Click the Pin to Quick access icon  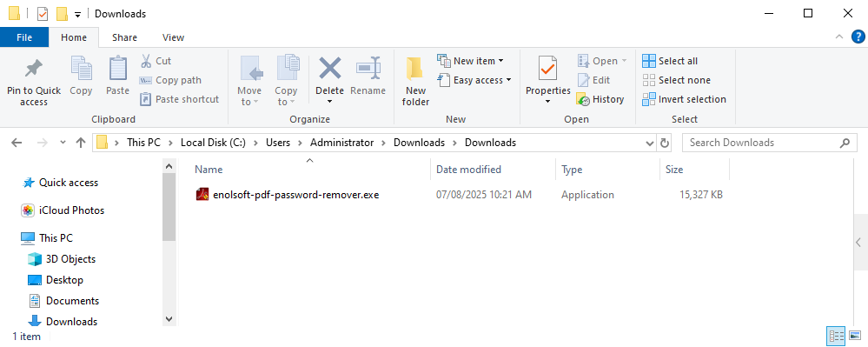pos(34,69)
